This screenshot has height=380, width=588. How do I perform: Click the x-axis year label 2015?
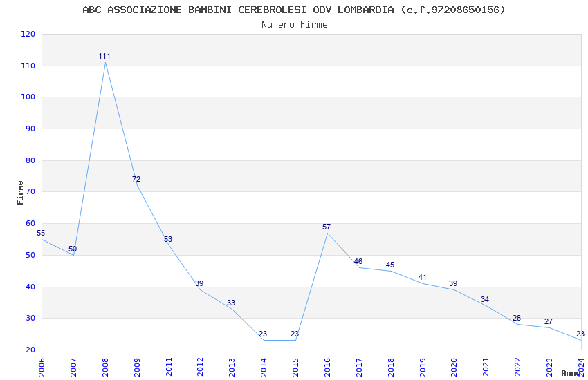click(295, 368)
